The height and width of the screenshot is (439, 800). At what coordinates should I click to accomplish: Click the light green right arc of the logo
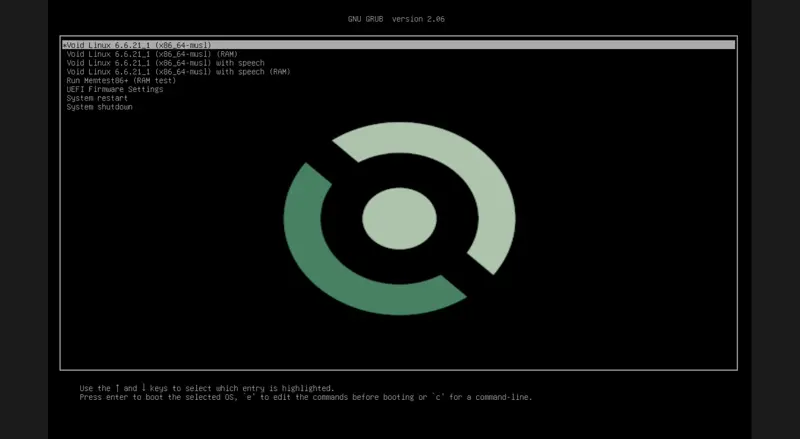pos(470,190)
